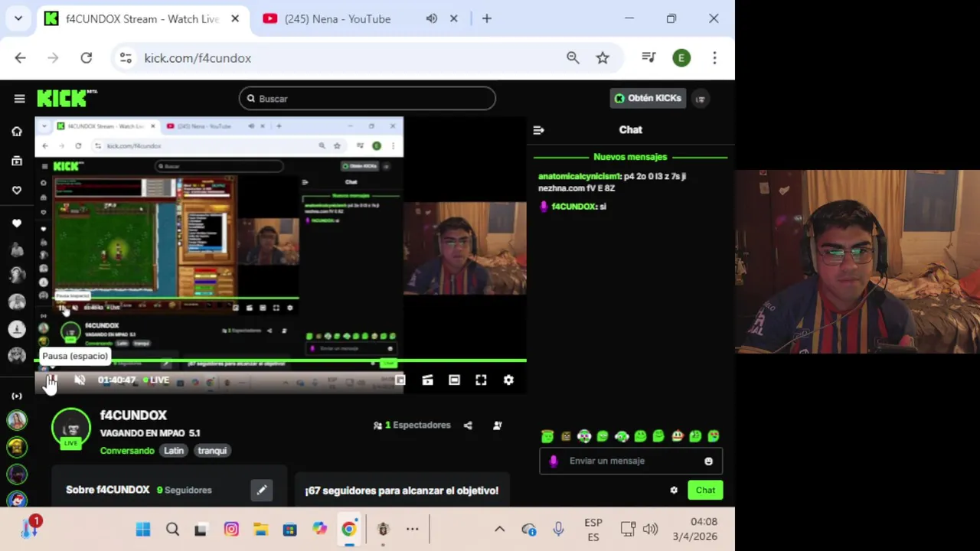Click Obtén KICKs button
The height and width of the screenshot is (551, 980).
pyautogui.click(x=648, y=99)
